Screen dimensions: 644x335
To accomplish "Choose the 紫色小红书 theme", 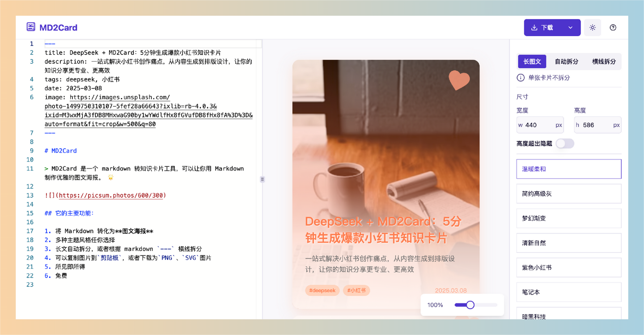I will coord(569,268).
